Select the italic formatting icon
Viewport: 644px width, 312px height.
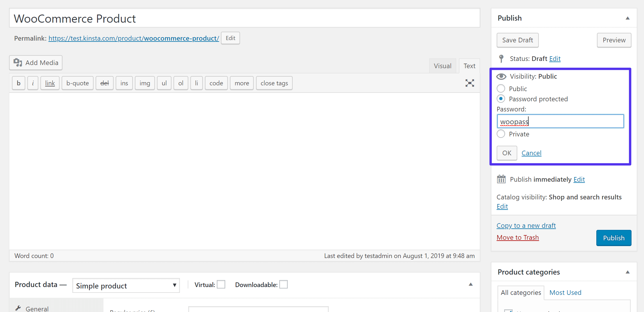coord(33,83)
